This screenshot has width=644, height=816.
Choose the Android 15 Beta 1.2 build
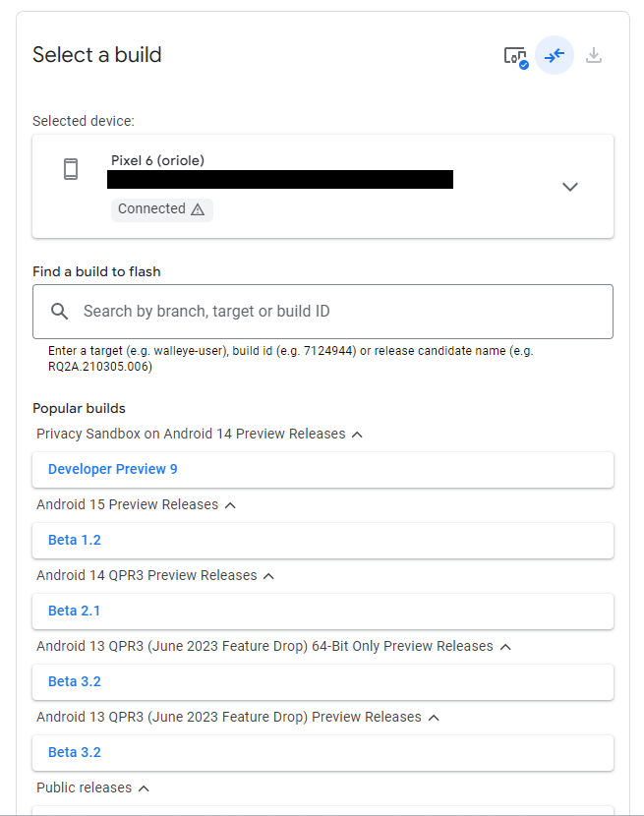click(75, 540)
